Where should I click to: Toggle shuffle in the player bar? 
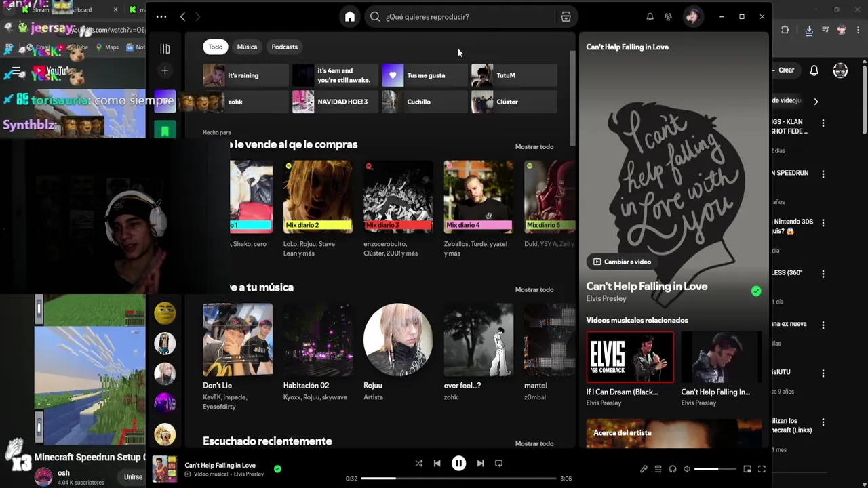[418, 464]
